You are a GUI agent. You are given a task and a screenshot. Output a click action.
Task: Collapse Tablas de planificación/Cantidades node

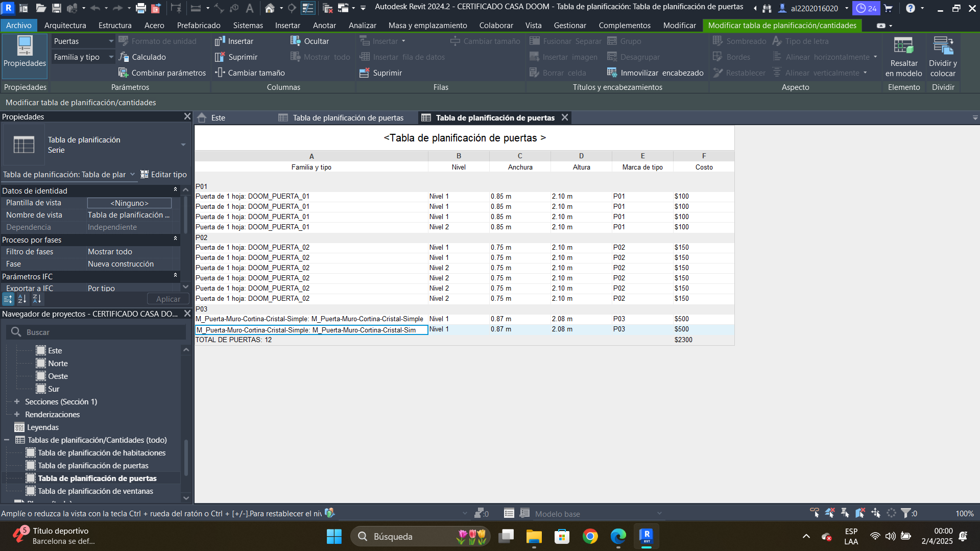coord(7,440)
